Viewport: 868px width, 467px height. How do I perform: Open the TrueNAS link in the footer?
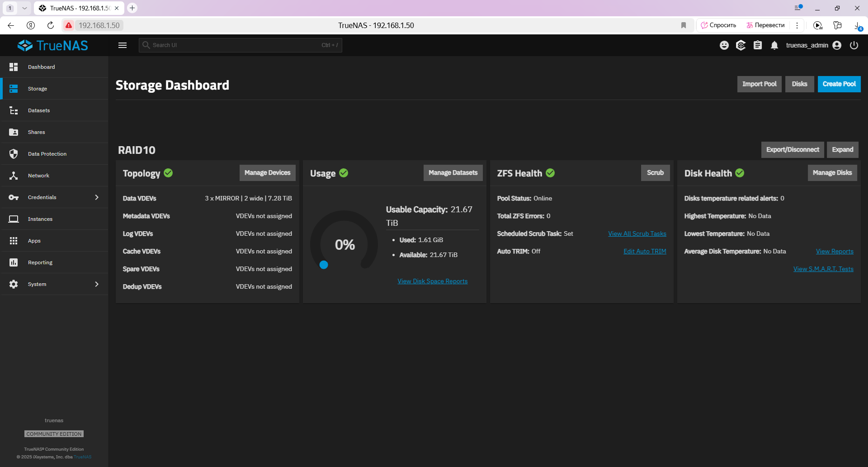82,457
